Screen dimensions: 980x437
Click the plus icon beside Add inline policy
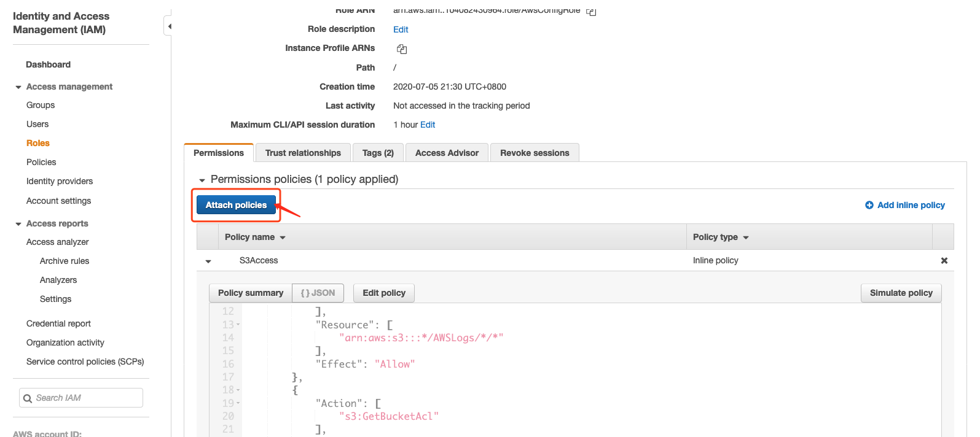click(869, 205)
